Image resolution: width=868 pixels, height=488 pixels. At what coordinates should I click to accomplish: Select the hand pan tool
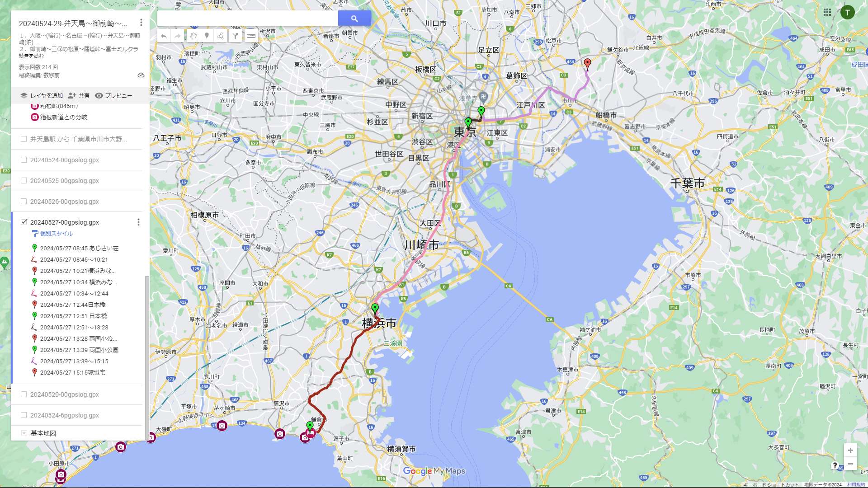pos(193,36)
